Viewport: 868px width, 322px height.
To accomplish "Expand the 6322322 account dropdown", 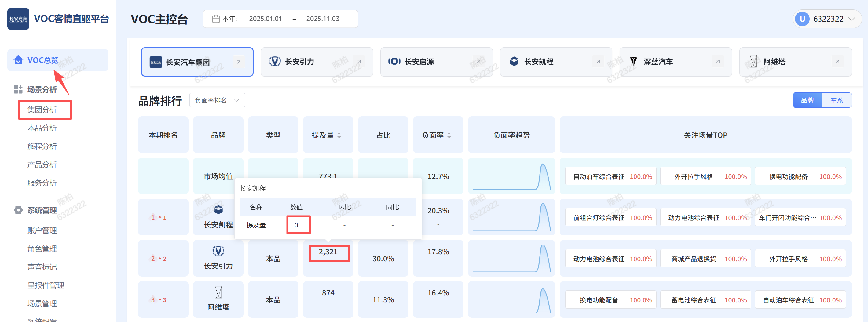I will pyautogui.click(x=852, y=19).
